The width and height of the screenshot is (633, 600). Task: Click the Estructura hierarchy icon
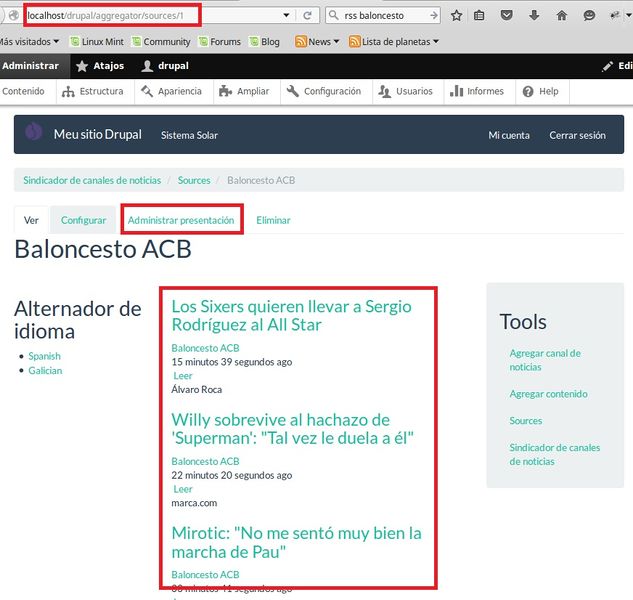tap(68, 92)
